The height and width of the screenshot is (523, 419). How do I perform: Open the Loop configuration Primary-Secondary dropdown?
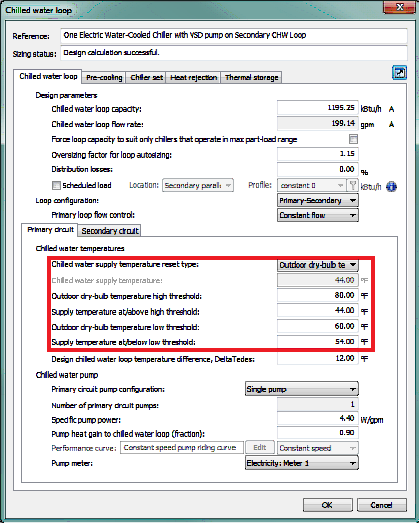(x=318, y=200)
